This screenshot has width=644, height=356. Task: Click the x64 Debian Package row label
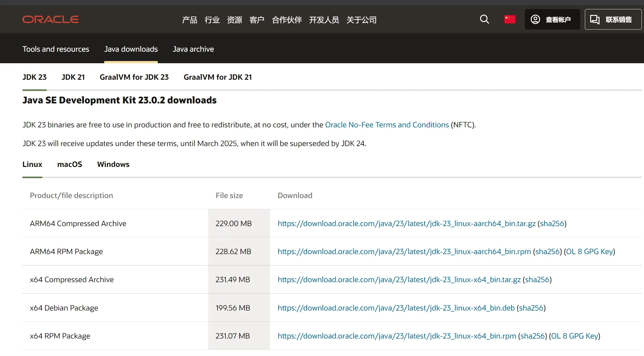(64, 308)
